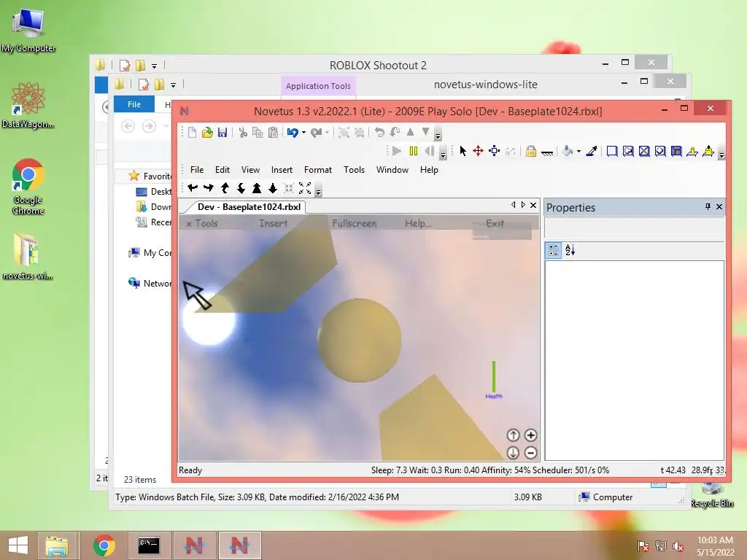Click the Windows Start button

pos(18,545)
